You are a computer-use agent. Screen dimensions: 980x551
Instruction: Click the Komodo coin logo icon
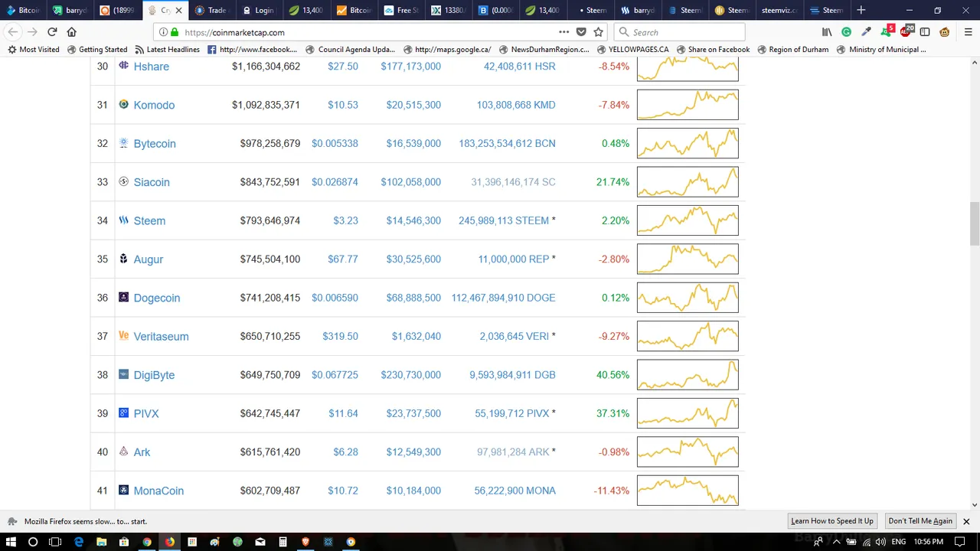pyautogui.click(x=123, y=104)
